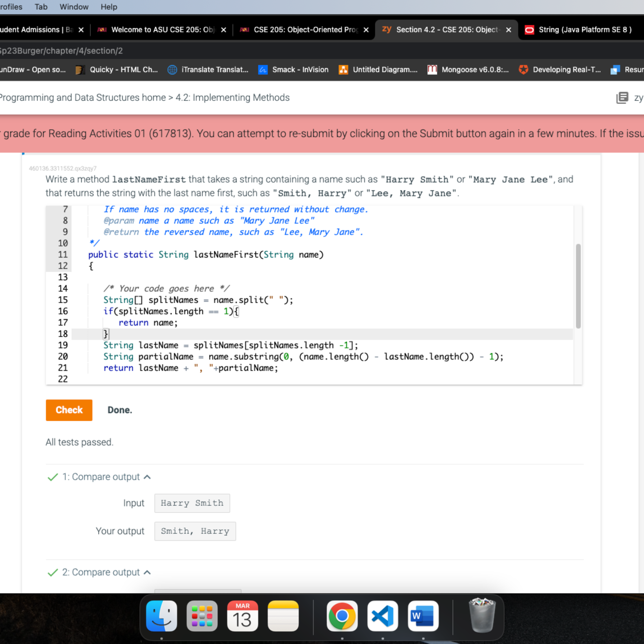The width and height of the screenshot is (644, 644).
Task: Click the 4.2: Implementing Methods breadcrumb
Action: pos(233,98)
